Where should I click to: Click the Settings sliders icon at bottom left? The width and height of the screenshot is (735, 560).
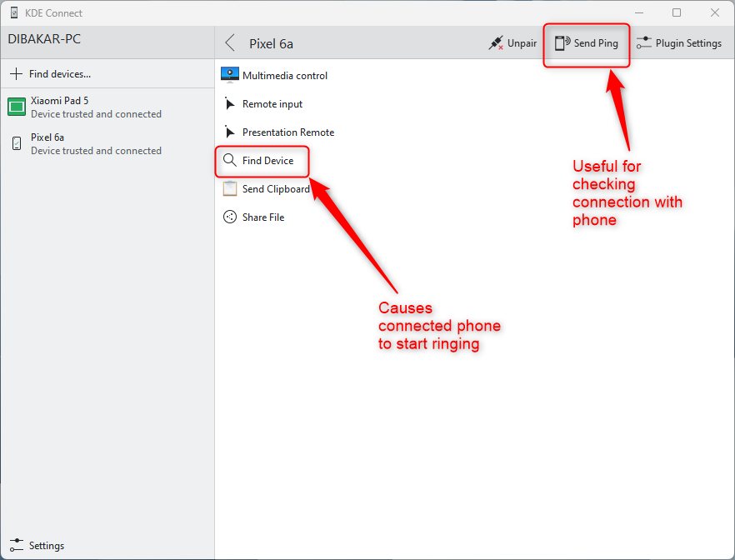[17, 545]
